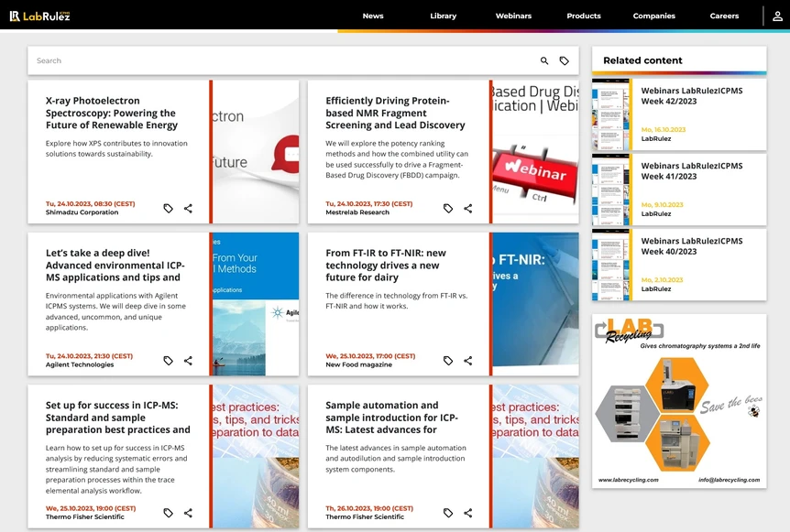Click tag icon on Advanced environmental ICP-MS card

point(169,361)
